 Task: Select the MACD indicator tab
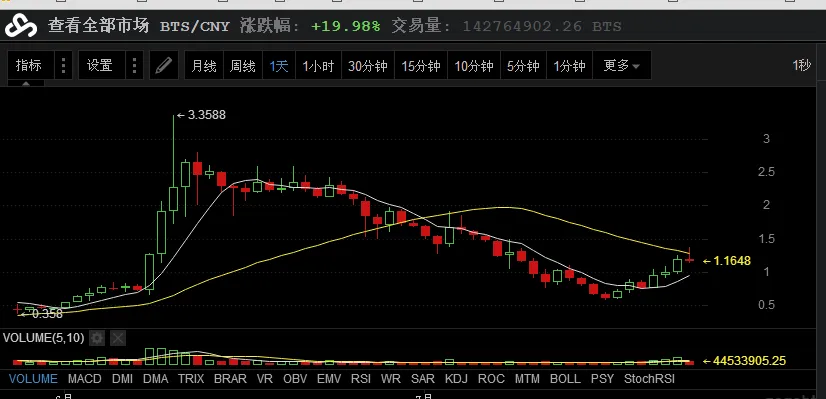tap(84, 378)
